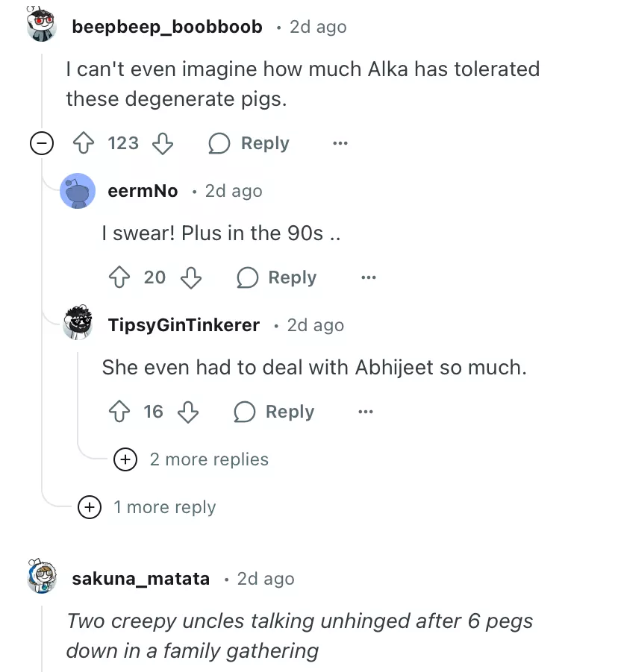Image resolution: width=618 pixels, height=672 pixels.
Task: Downvote beepbeep_boobboob's comment
Action: [x=163, y=143]
